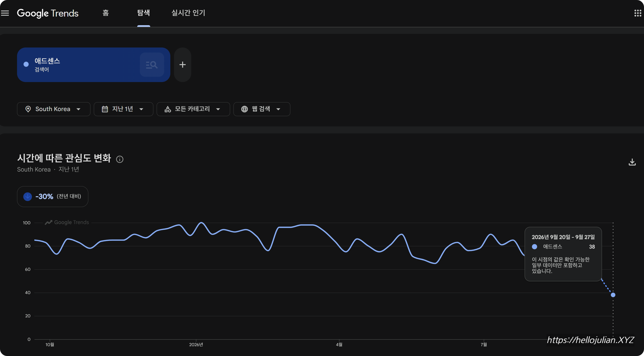The image size is (644, 356).
Task: Click the last data point on chart
Action: click(613, 295)
